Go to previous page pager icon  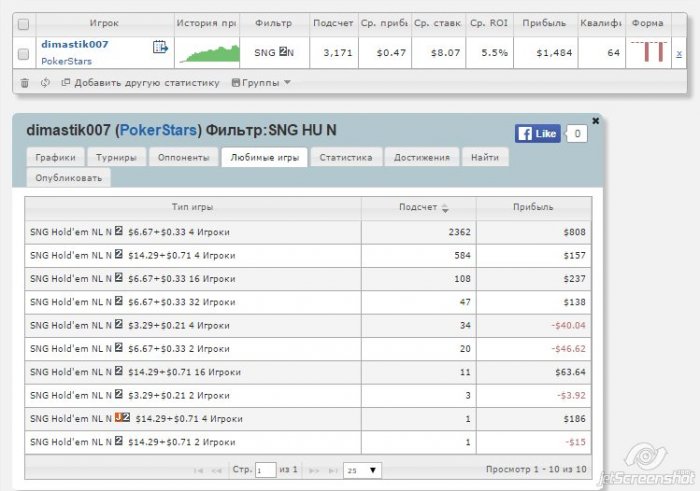(217, 470)
